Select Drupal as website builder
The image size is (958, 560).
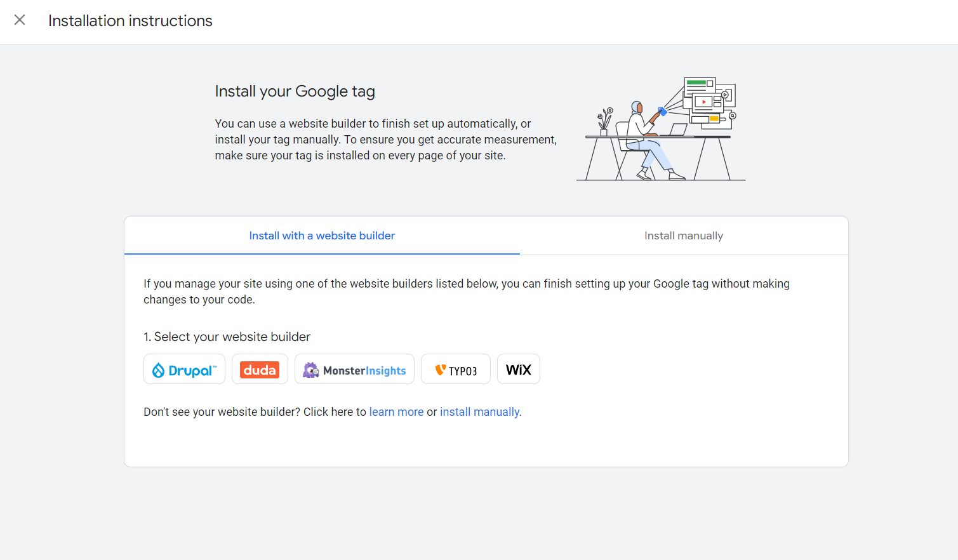tap(184, 370)
